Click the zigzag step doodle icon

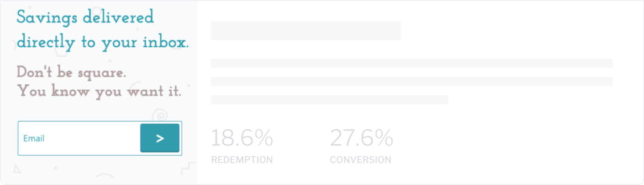(188, 168)
